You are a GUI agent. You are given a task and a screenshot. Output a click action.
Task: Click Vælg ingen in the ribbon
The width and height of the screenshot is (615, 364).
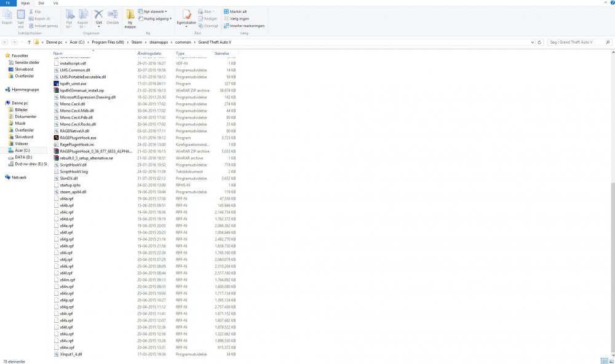click(237, 18)
